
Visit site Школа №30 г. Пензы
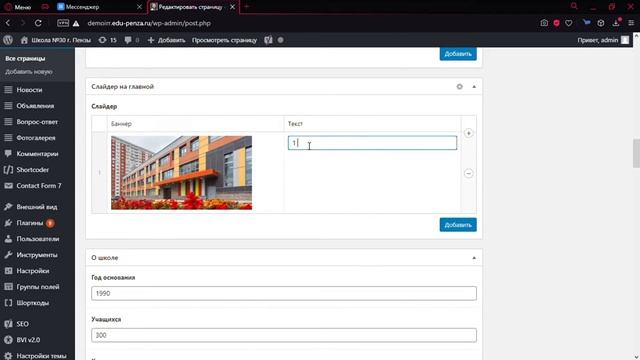coord(56,40)
